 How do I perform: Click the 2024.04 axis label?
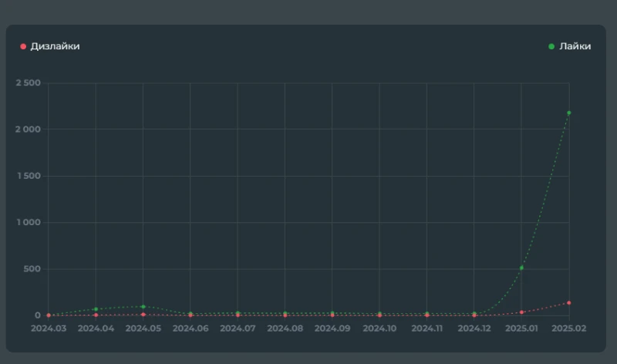(x=96, y=329)
